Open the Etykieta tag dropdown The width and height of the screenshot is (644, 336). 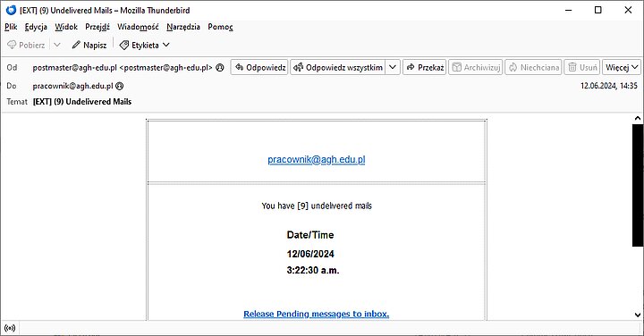(144, 46)
